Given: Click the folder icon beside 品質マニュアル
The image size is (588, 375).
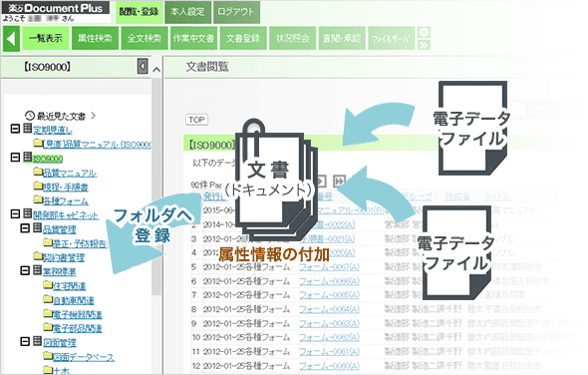Looking at the screenshot, I should [38, 172].
